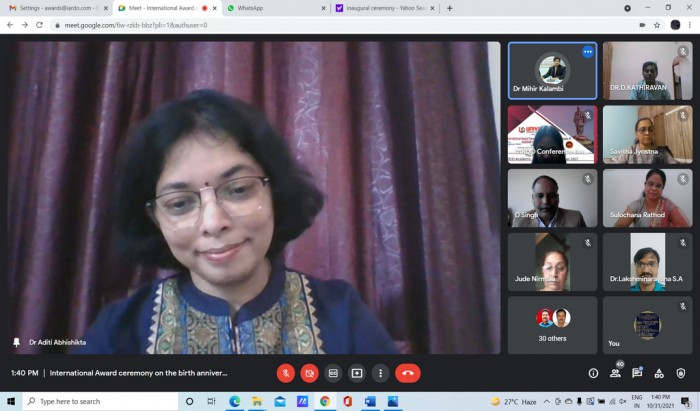Toggle closed captions button
700x411 pixels.
(333, 373)
